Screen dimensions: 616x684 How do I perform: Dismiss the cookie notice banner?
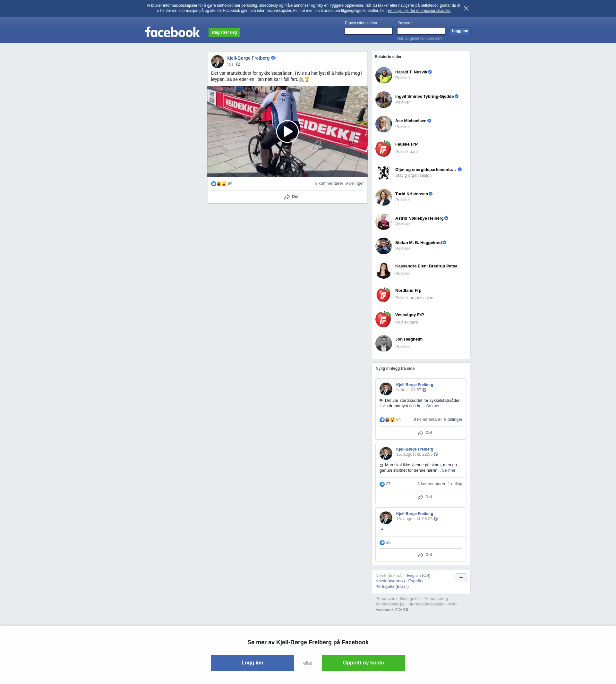point(466,8)
